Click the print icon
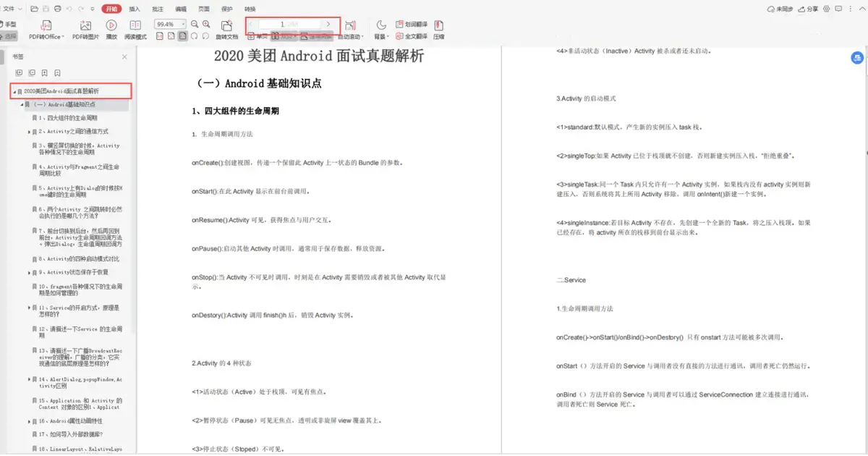Image resolution: width=868 pixels, height=456 pixels. click(58, 9)
